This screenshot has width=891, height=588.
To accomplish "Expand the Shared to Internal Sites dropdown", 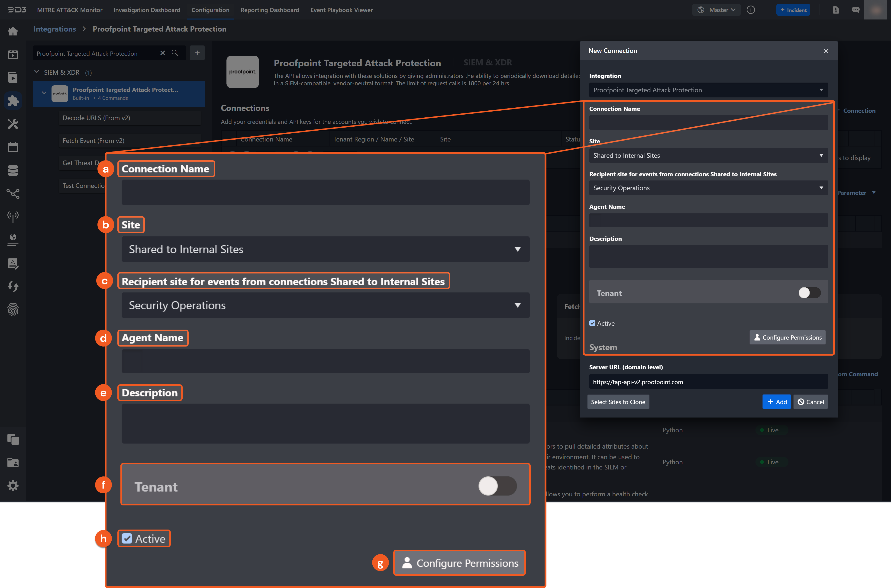I will coord(708,155).
